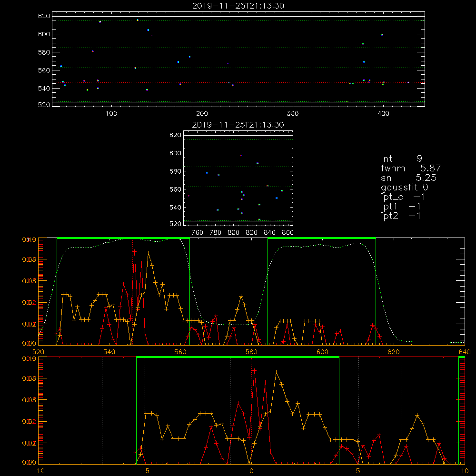476x476 pixels.
Task: Click the 'ipt2 -1' readout line
Action: point(401,216)
